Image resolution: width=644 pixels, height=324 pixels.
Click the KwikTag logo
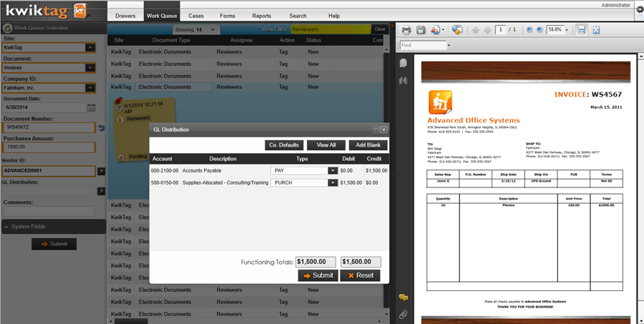coord(46,11)
